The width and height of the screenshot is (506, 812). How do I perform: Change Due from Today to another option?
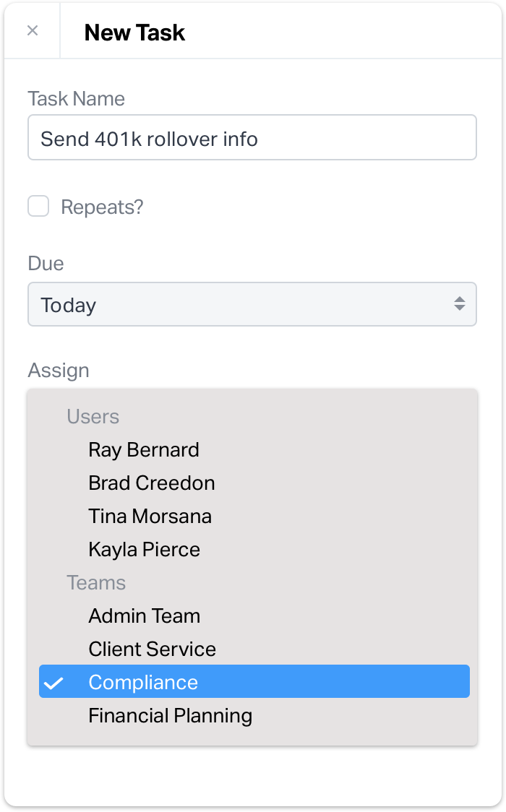click(x=252, y=304)
